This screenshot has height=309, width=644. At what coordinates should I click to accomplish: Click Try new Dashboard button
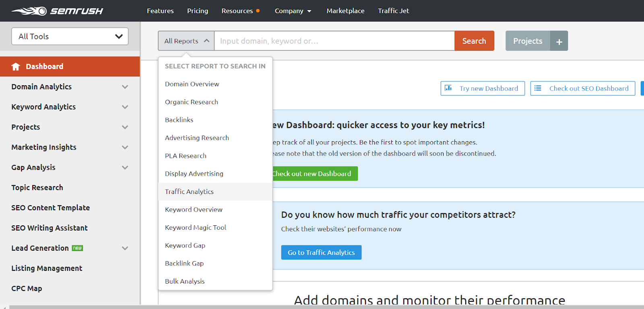point(483,89)
